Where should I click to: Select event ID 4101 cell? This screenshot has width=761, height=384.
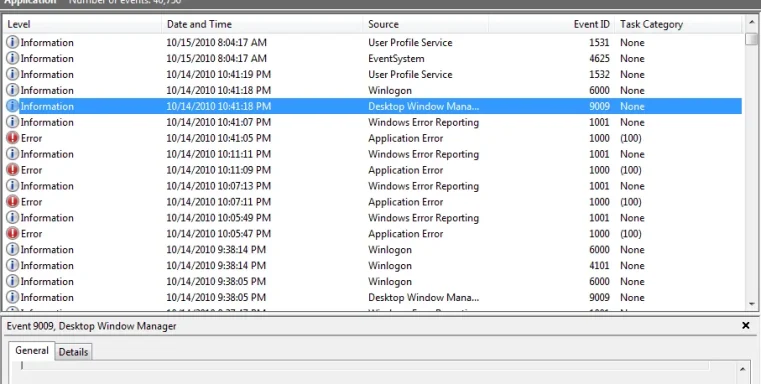tap(599, 266)
